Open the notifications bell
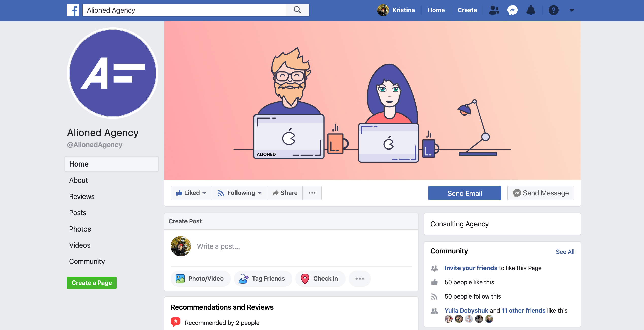The image size is (644, 330). click(531, 10)
